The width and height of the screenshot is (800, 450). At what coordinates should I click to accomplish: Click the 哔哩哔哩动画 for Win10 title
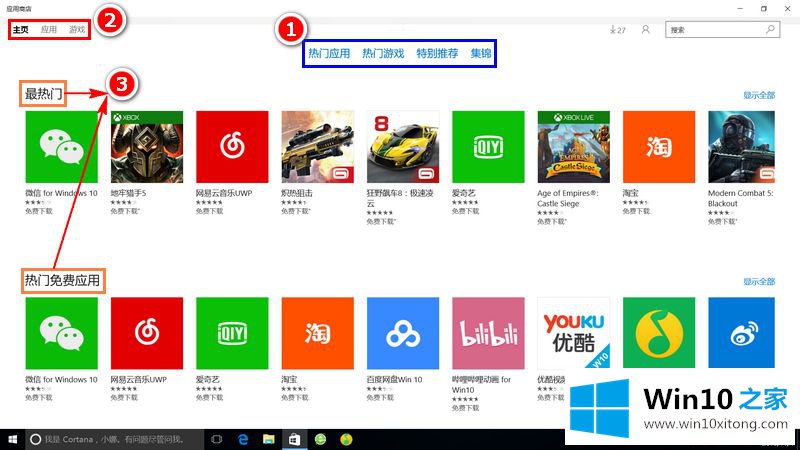pyautogui.click(x=481, y=385)
